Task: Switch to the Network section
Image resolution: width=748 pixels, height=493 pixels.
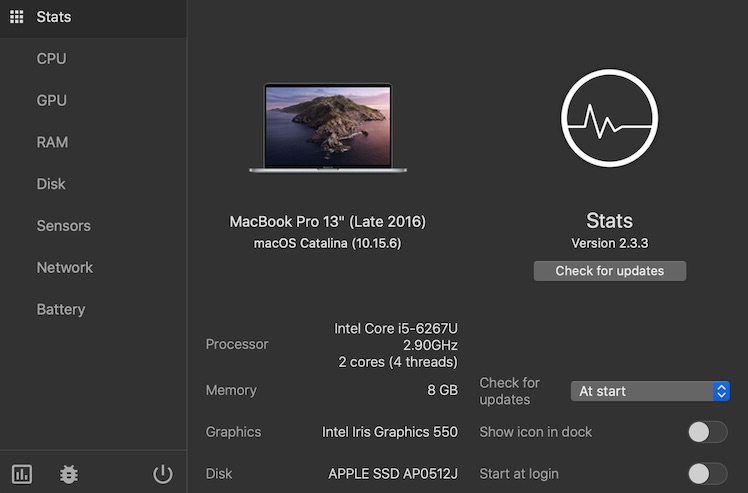Action: point(65,268)
